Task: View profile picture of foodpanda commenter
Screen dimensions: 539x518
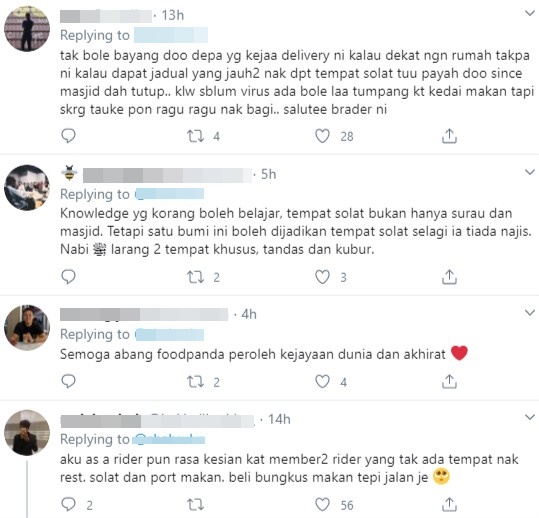Action: point(27,328)
